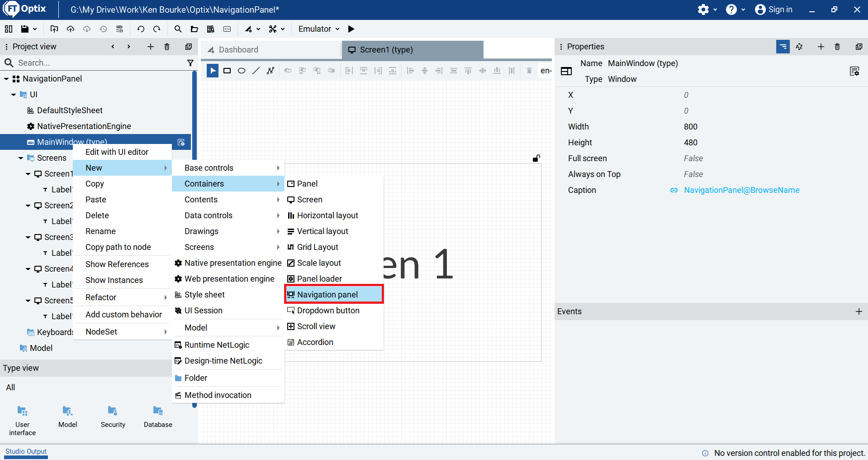Toggle the Always on Top False value
The image size is (868, 460).
693,174
